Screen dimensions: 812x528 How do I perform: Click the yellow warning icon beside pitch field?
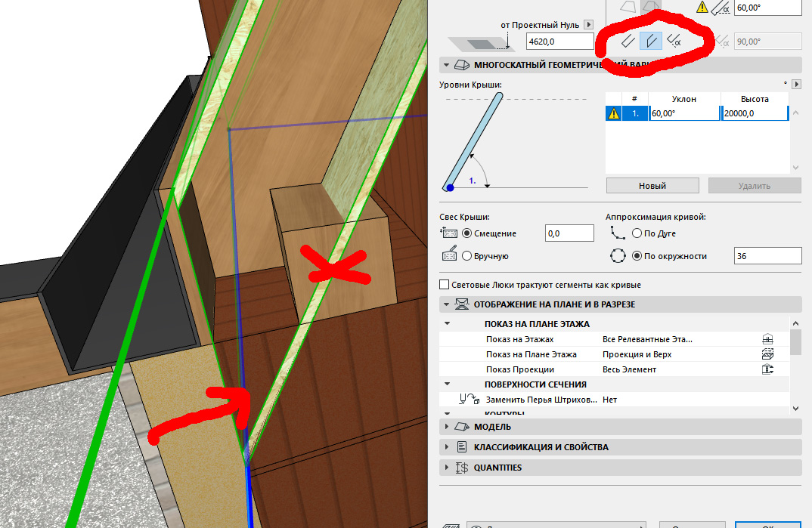(x=702, y=8)
